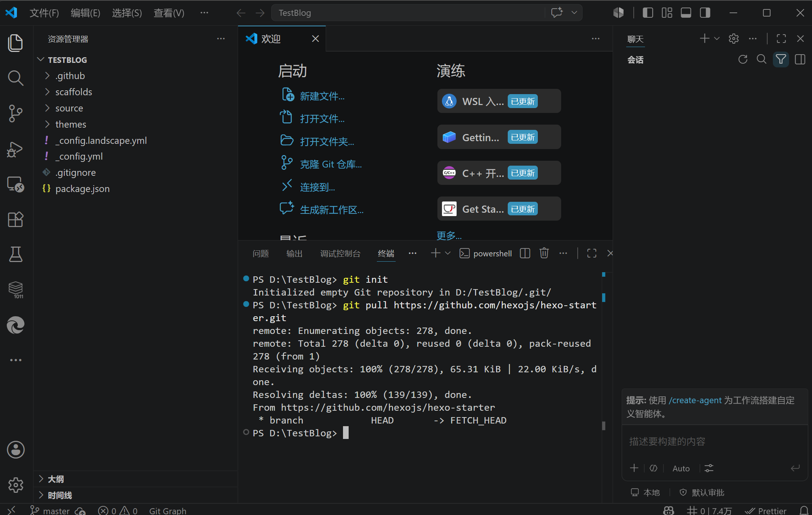
Task: Refresh the chat sessions list
Action: pos(743,59)
